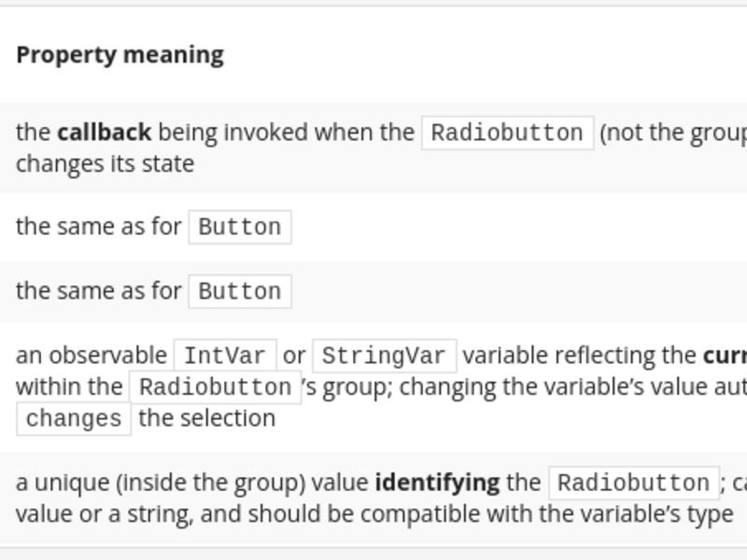This screenshot has width=747, height=560.
Task: Click the 'changes' code chip
Action: (x=74, y=418)
